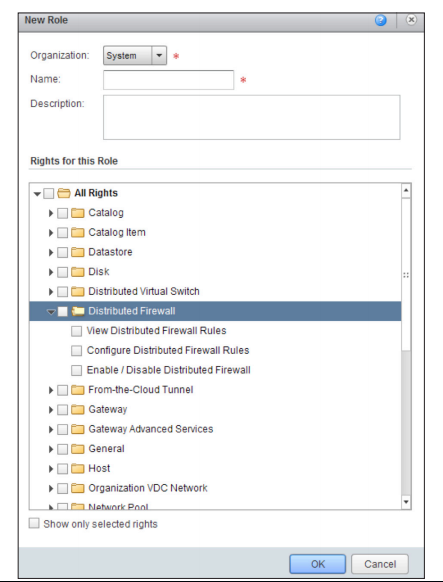Select the From-the-Cloud Tunnel tree item
The image size is (443, 582).
(x=141, y=390)
